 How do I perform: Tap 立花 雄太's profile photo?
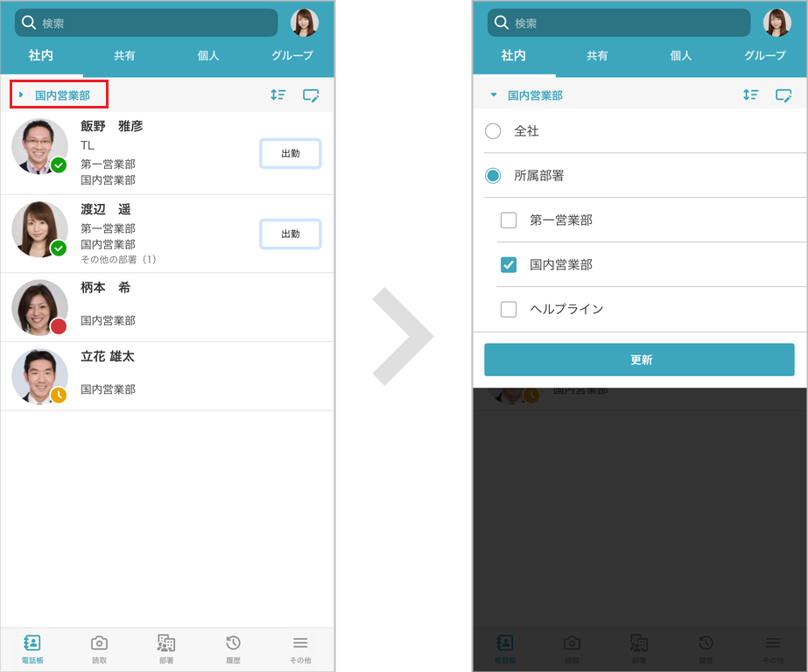click(x=39, y=376)
